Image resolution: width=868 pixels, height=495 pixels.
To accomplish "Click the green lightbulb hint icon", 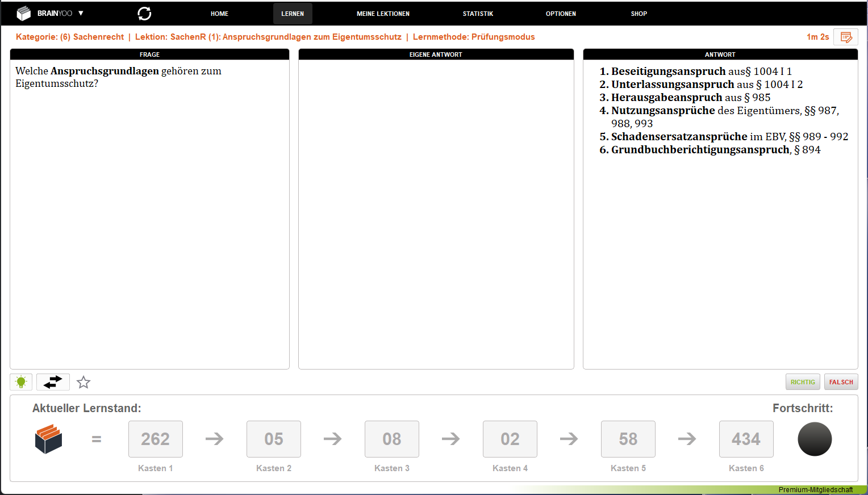I will (21, 382).
